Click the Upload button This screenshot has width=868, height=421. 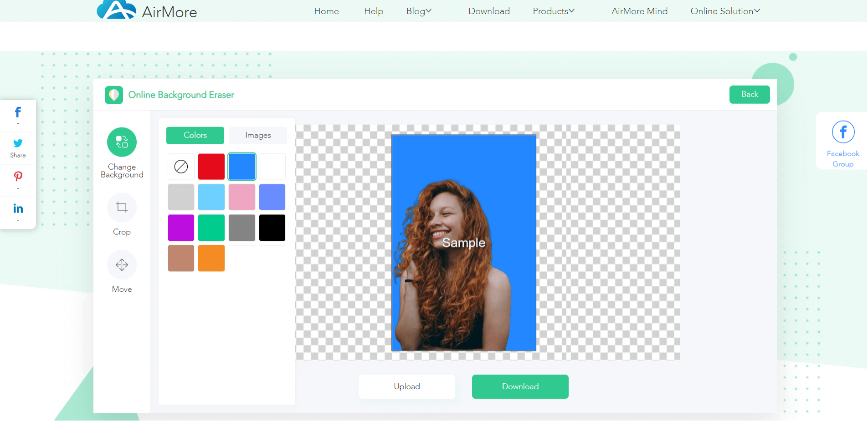(407, 386)
